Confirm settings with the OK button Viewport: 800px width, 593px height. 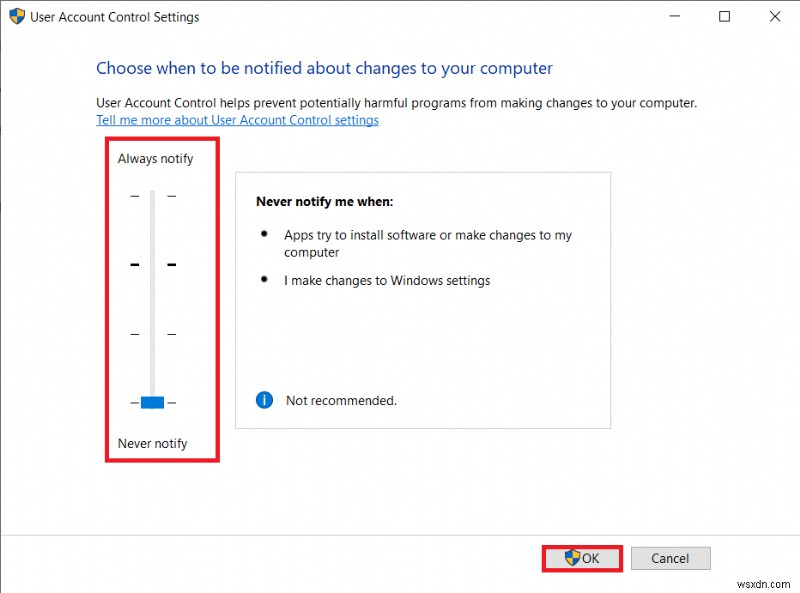tap(585, 558)
